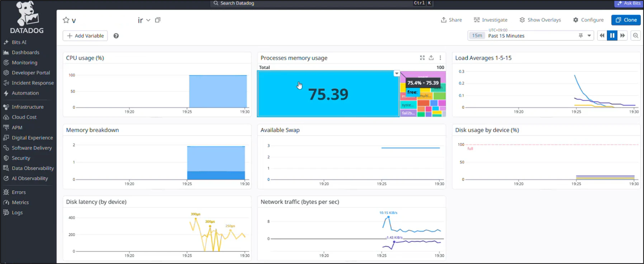Click the help question mark icon
Viewport: 644px width, 264px height.
[x=116, y=36]
